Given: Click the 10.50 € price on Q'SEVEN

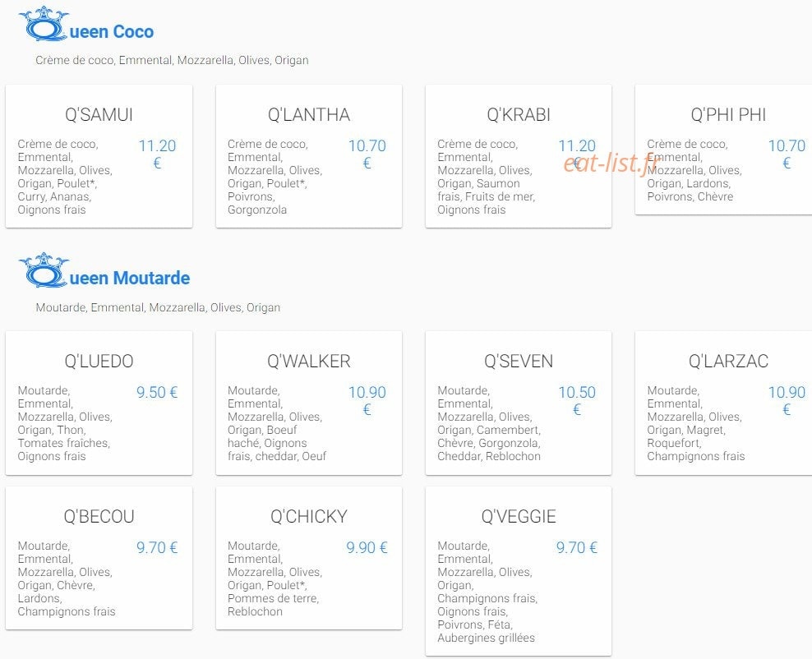Looking at the screenshot, I should point(577,401).
